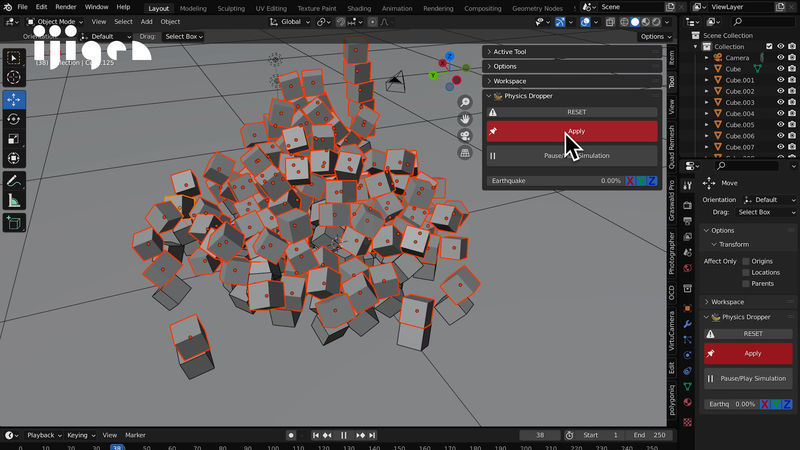The width and height of the screenshot is (800, 450).
Task: Activate the Move tool in left toolbar
Action: [x=14, y=99]
